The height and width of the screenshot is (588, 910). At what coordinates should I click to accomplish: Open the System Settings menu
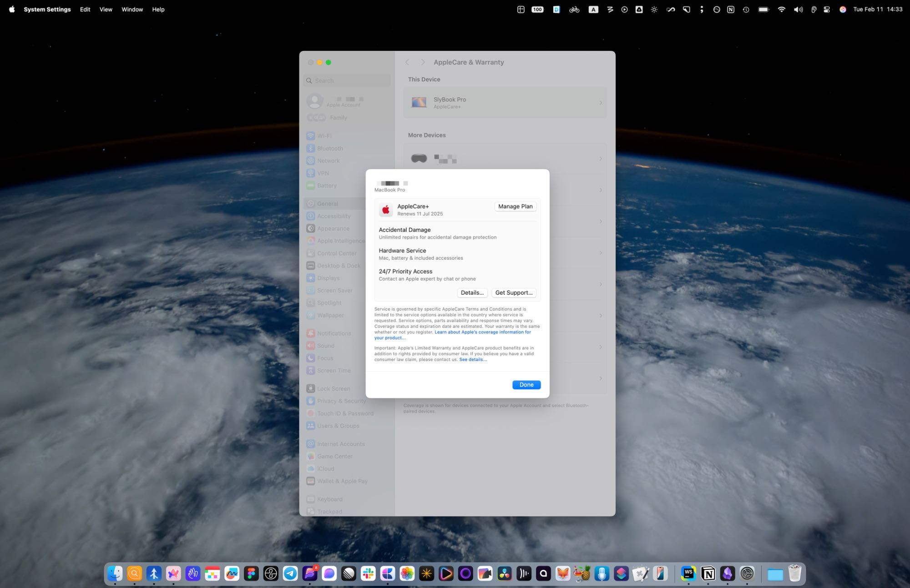(47, 9)
